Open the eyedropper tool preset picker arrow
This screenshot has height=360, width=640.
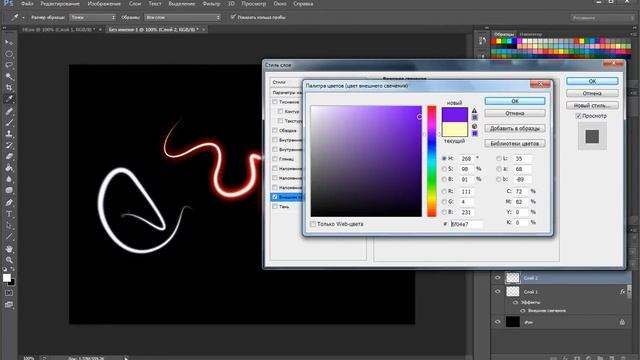(23, 18)
